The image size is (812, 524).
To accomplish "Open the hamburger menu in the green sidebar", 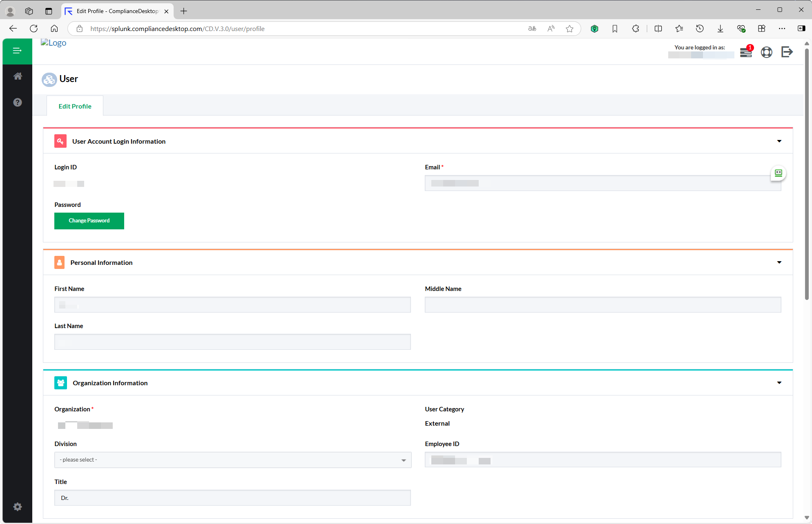I will click(17, 50).
